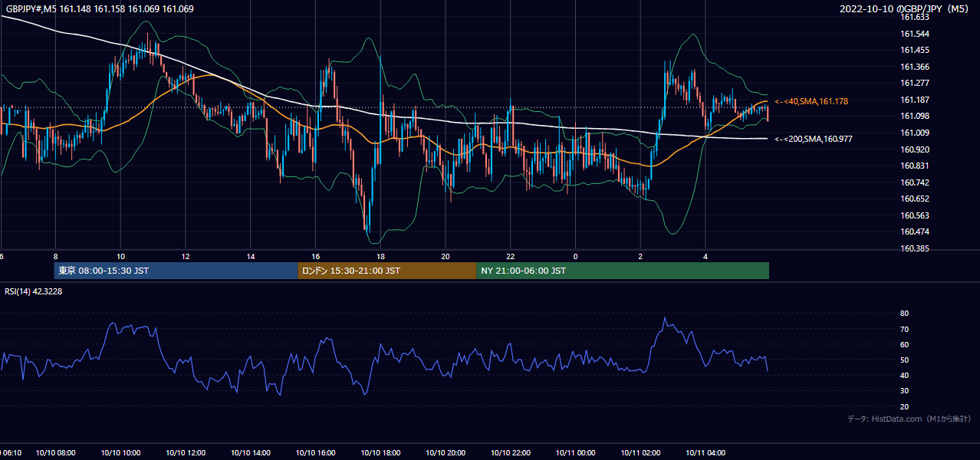Click the 200,SMA,160.977 indicator label
Screen dimensions: 980x460
[814, 139]
